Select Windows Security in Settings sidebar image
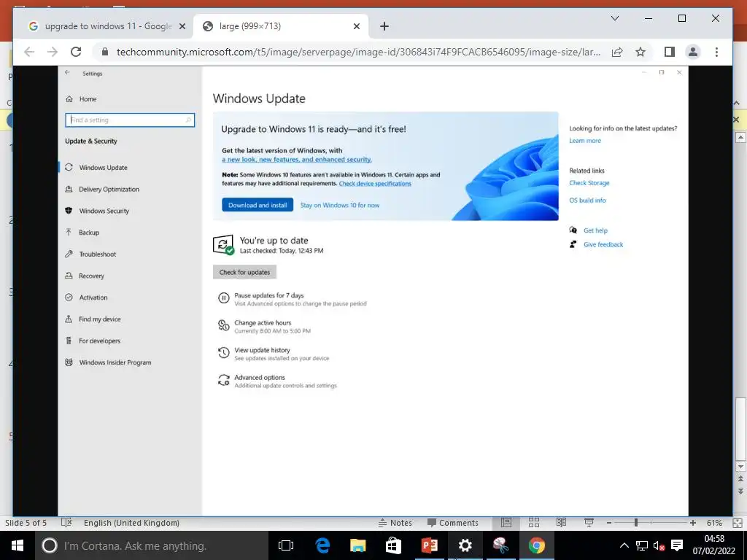The image size is (747, 560). click(104, 211)
